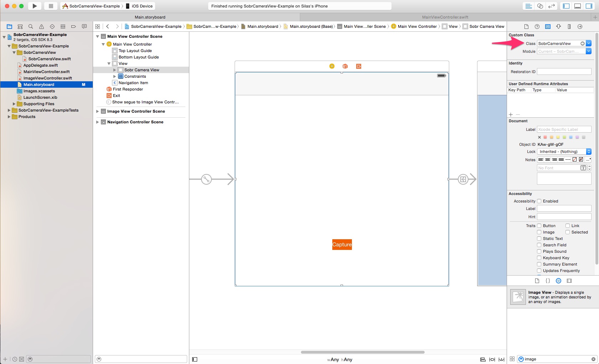This screenshot has width=599, height=364.
Task: Show the Connections inspector
Action: (580, 26)
